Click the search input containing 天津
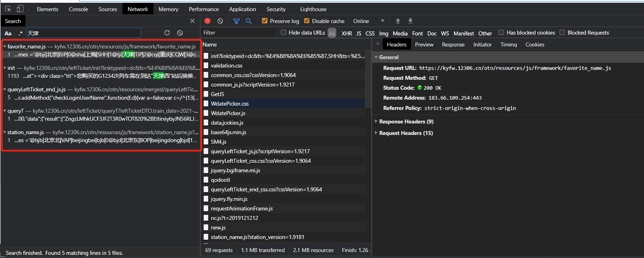The image size is (644, 258). (x=83, y=33)
